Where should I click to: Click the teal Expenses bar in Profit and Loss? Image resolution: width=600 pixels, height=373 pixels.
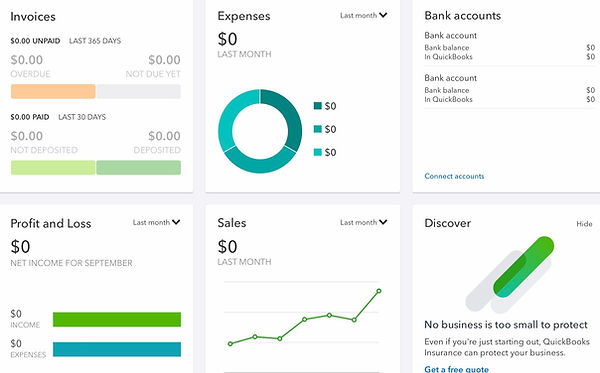click(x=117, y=349)
